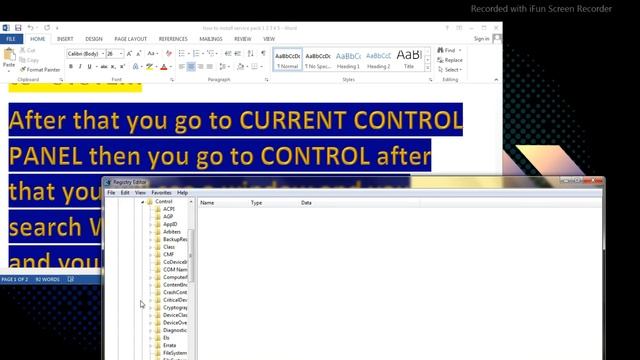Click the Redo icon in Word's quick access toolbar
The image size is (640, 360).
(x=47, y=28)
